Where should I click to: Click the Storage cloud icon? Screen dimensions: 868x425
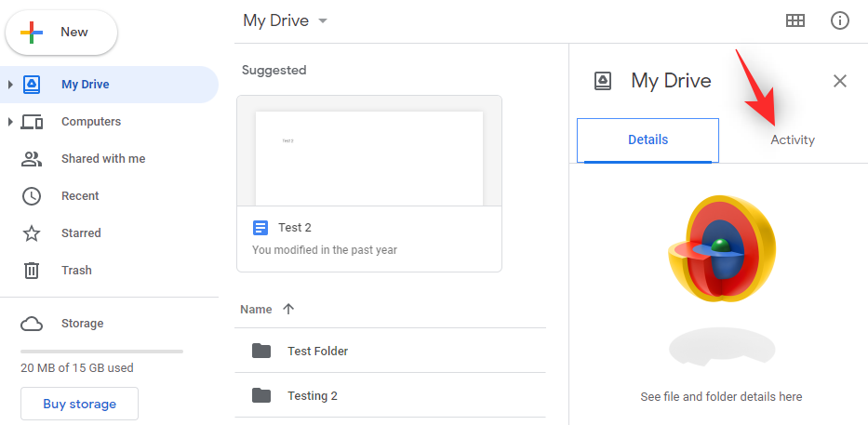pyautogui.click(x=32, y=324)
